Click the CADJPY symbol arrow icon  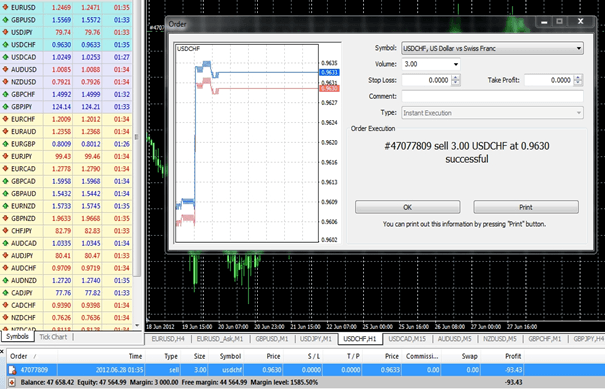tap(5, 293)
